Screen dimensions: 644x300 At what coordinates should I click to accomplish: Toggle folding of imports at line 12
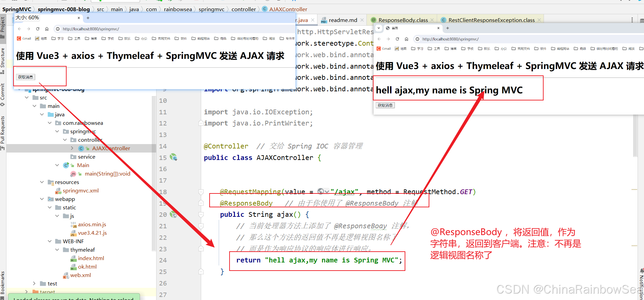[x=201, y=123]
